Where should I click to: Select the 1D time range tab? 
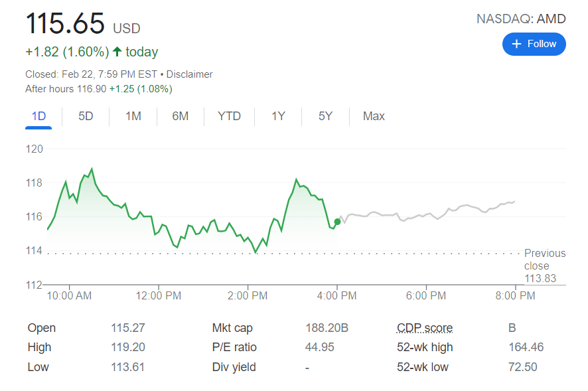tap(38, 116)
